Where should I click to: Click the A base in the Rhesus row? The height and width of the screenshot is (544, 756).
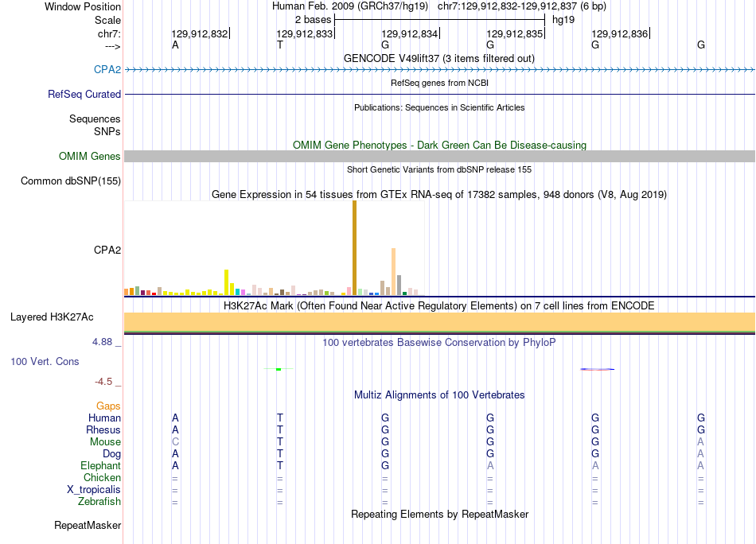coord(175,429)
